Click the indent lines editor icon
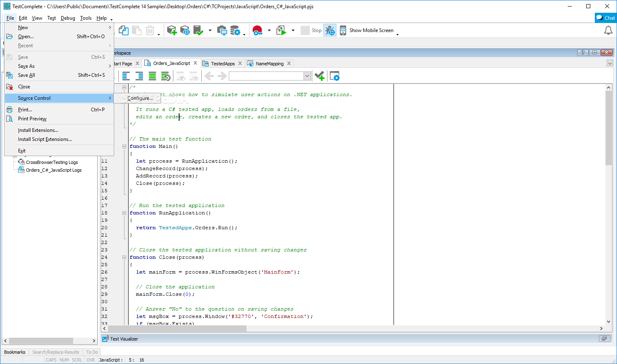The width and height of the screenshot is (617, 364). [126, 76]
